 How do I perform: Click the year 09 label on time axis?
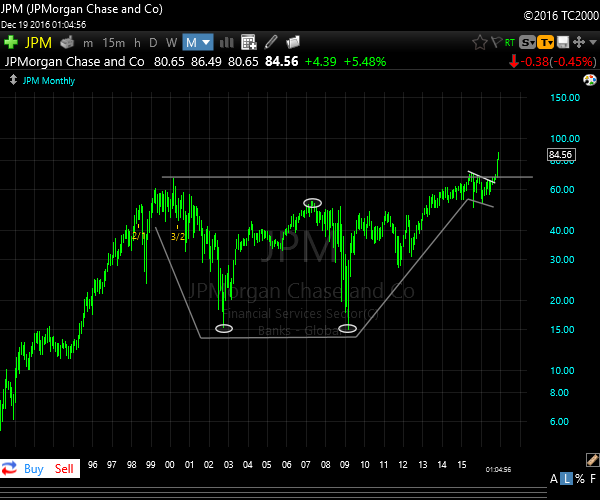pyautogui.click(x=345, y=465)
